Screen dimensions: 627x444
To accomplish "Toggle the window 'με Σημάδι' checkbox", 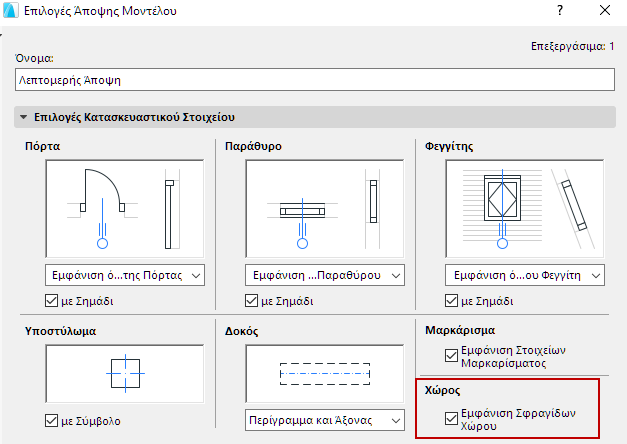I will pyautogui.click(x=252, y=301).
